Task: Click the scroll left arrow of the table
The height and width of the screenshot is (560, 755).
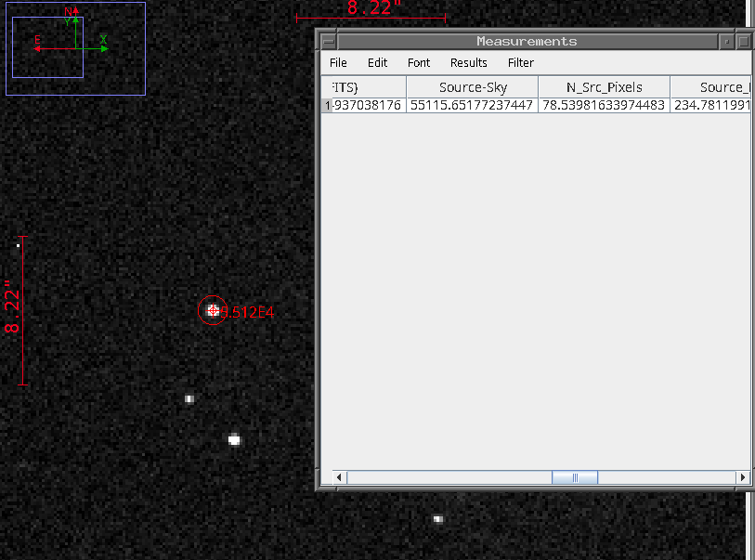Action: (340, 477)
